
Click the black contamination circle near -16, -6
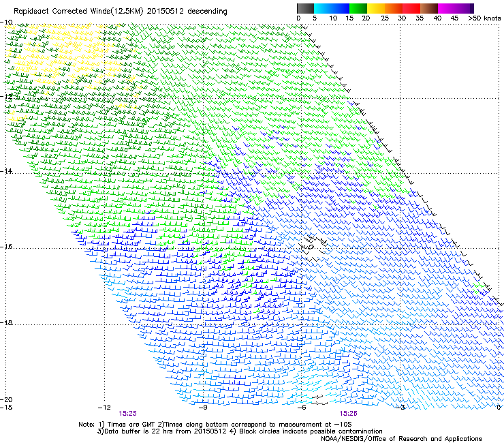[311, 247]
